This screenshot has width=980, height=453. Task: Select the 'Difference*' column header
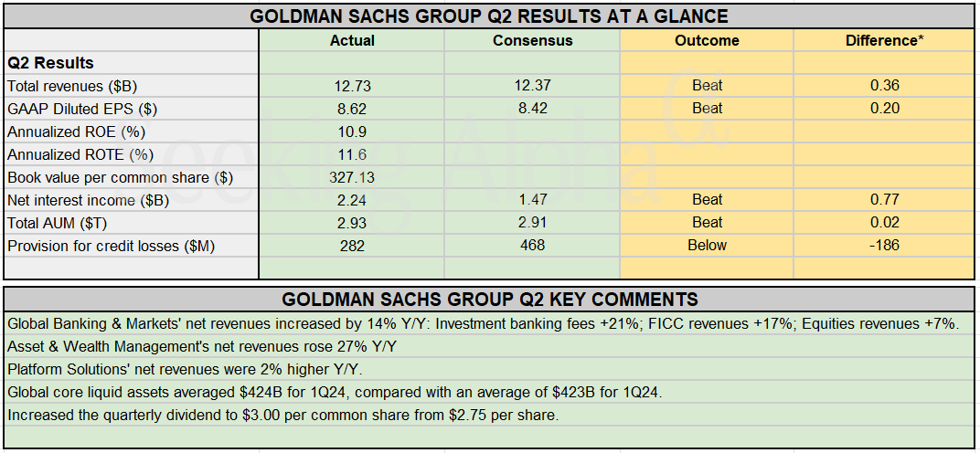point(885,40)
